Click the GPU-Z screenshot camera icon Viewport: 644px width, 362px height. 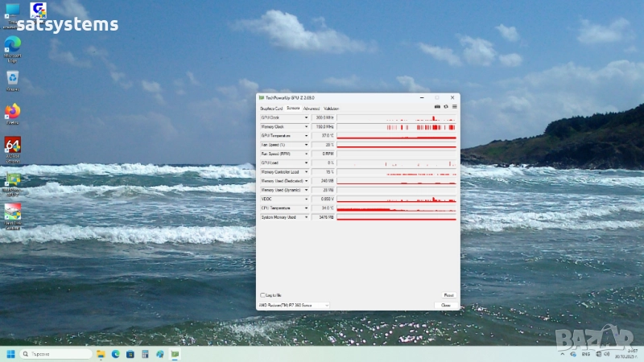click(438, 107)
